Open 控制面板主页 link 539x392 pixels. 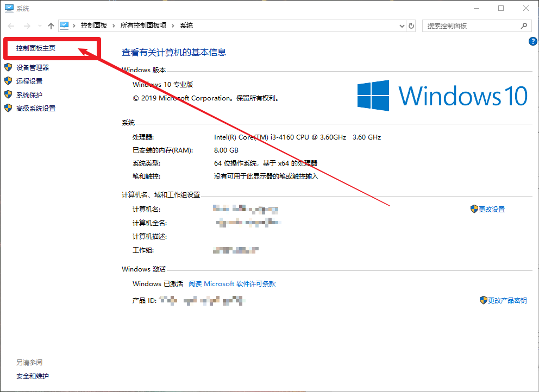(x=36, y=48)
